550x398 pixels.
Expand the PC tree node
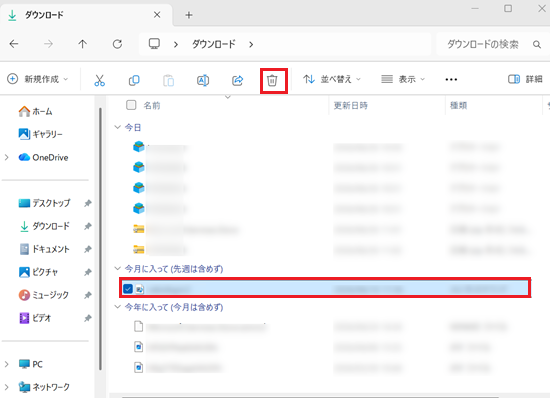6,364
